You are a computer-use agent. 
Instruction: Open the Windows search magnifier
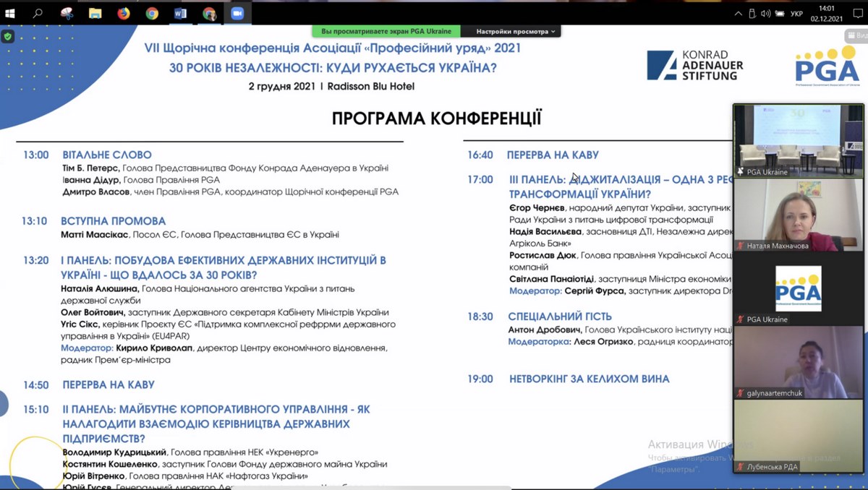pyautogui.click(x=38, y=13)
